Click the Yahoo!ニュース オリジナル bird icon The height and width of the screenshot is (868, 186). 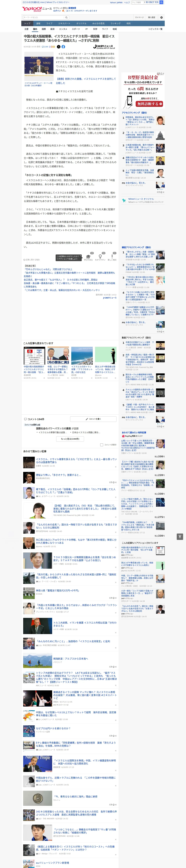124,200
